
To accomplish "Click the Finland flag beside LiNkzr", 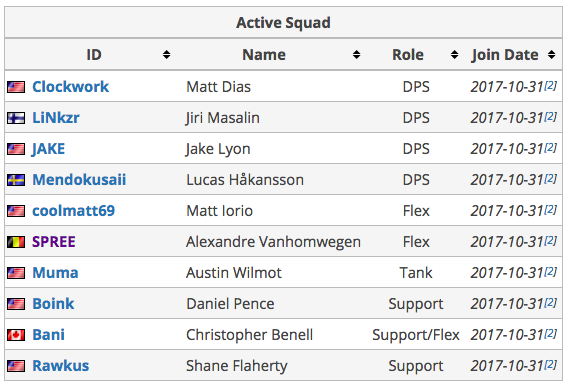I will 16,118.
